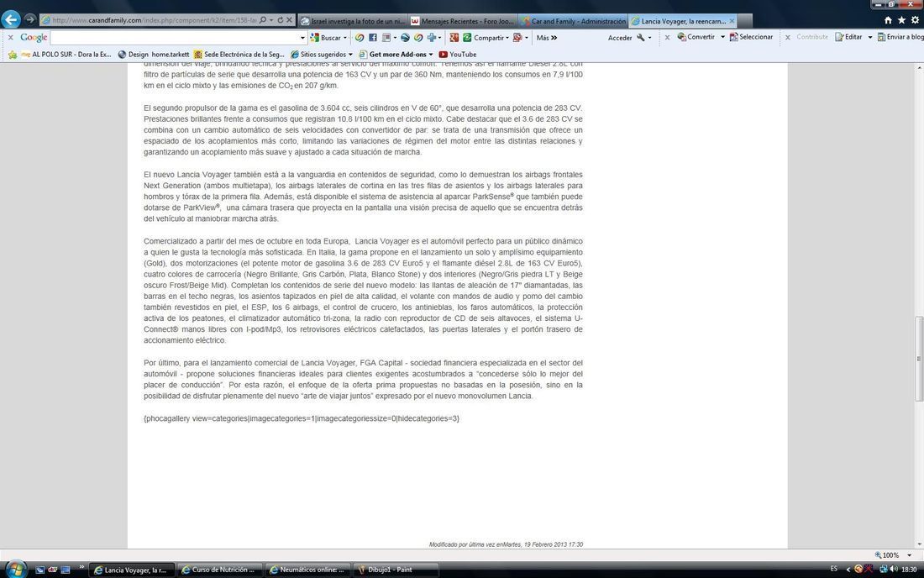Image resolution: width=924 pixels, height=578 pixels.
Task: Click the Editar button
Action: click(x=848, y=37)
